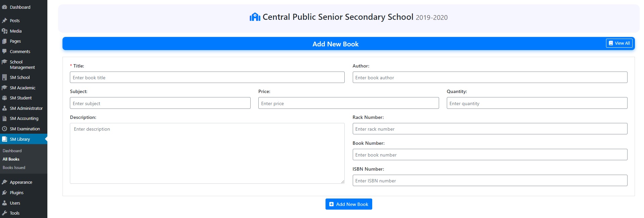The width and height of the screenshot is (644, 218).
Task: Click the Description text area
Action: pos(207,153)
